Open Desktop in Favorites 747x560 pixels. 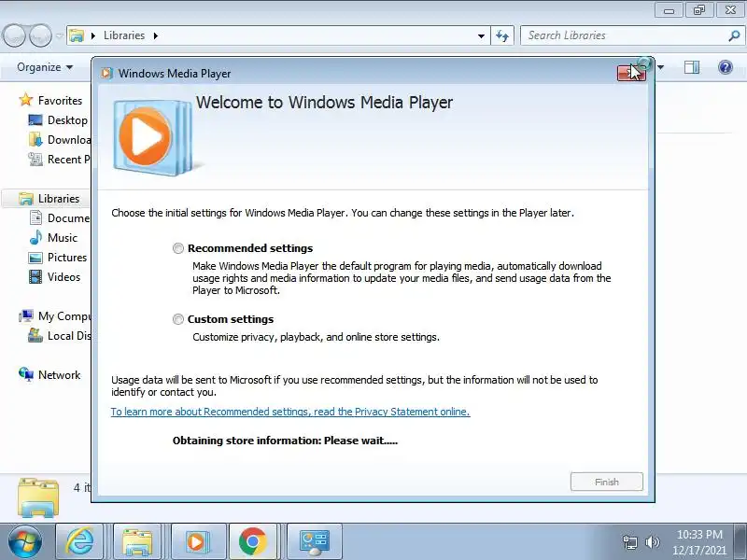[67, 120]
